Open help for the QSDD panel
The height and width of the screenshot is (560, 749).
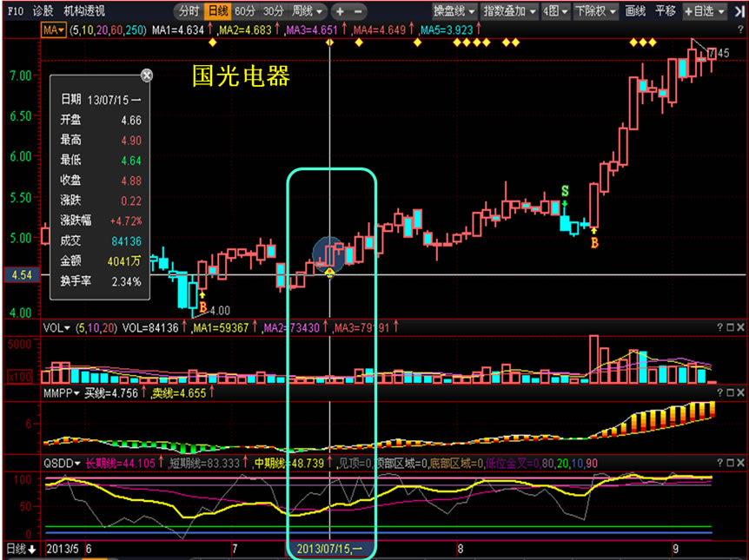(719, 463)
